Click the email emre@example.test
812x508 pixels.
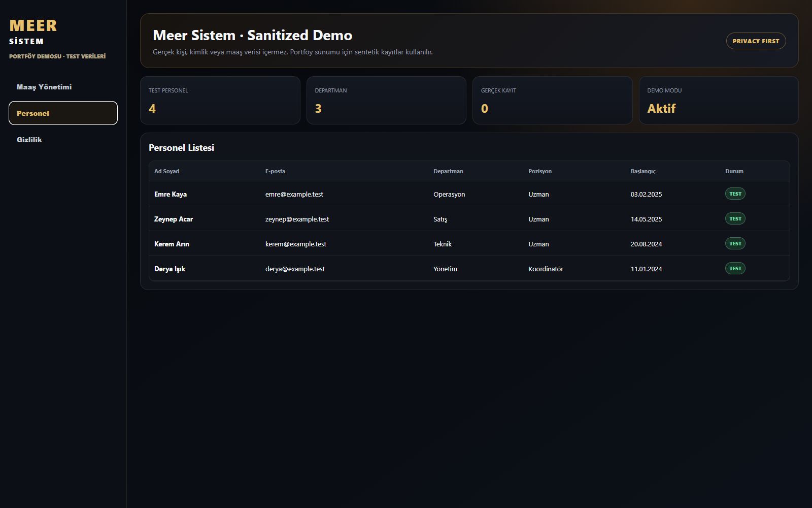pos(294,194)
